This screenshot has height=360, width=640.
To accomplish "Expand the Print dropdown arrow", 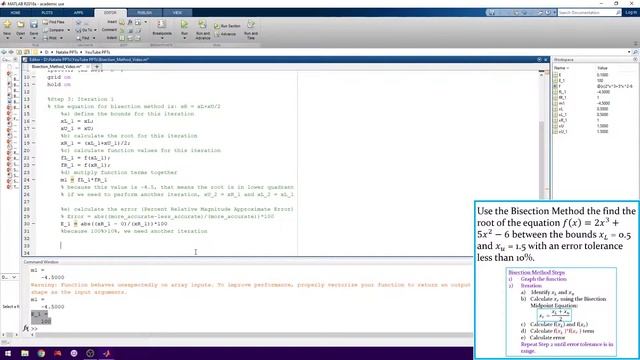I will point(61,38).
